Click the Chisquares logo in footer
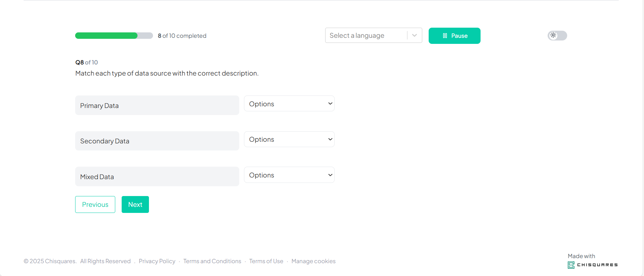 pyautogui.click(x=592, y=265)
